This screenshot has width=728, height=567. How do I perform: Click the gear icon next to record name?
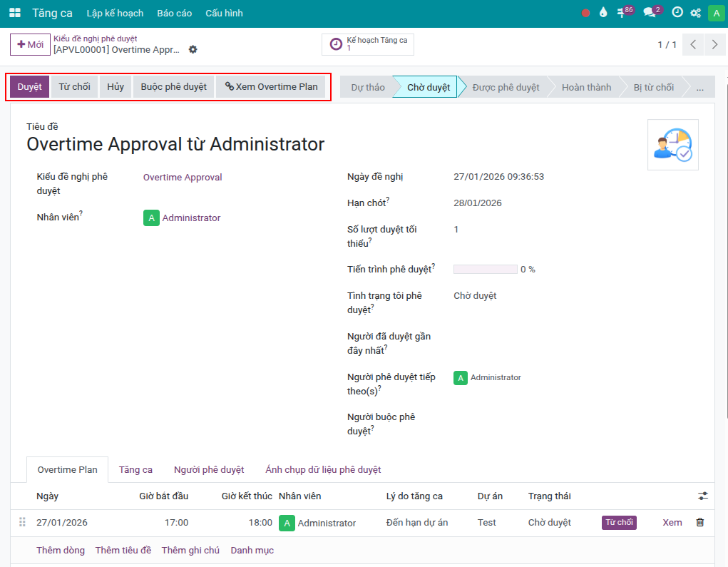point(193,50)
